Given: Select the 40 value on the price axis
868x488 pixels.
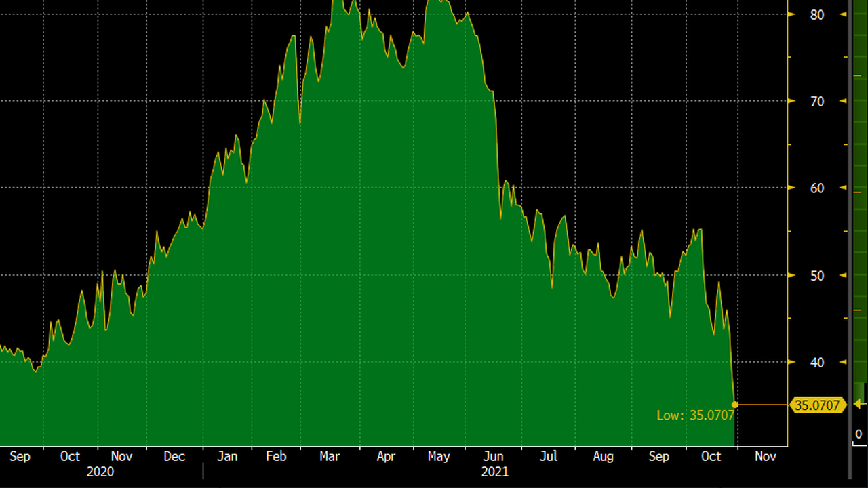Looking at the screenshot, I should tap(817, 362).
